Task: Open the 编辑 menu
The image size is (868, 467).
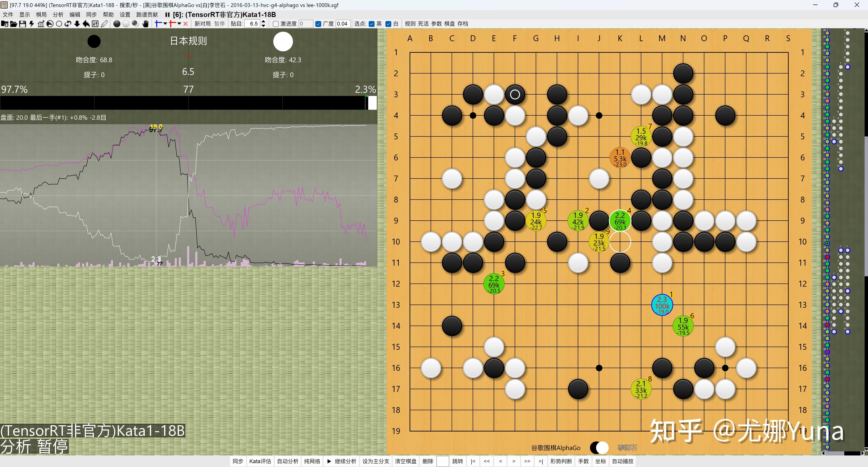Action: coord(75,14)
